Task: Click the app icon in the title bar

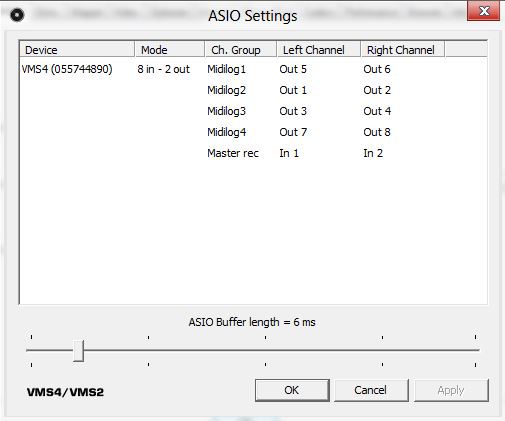Action: (x=17, y=15)
